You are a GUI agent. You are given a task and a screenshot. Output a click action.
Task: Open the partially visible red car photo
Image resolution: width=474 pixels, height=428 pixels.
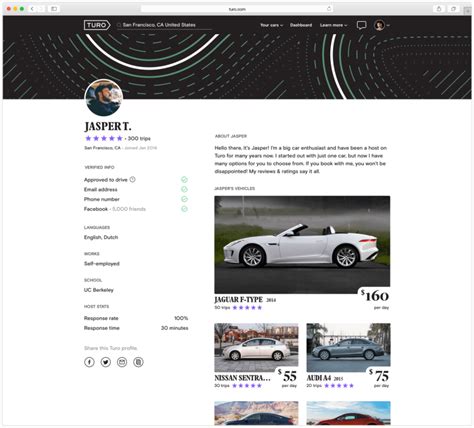[x=348, y=413]
